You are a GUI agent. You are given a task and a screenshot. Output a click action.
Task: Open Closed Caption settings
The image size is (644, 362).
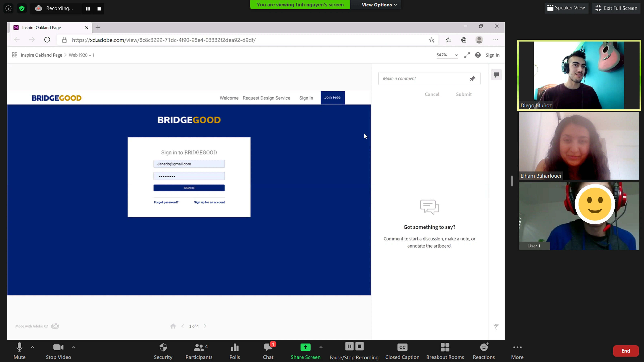(x=402, y=351)
